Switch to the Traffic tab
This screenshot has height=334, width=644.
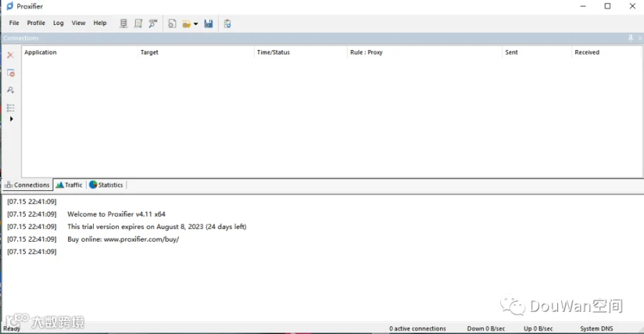69,185
